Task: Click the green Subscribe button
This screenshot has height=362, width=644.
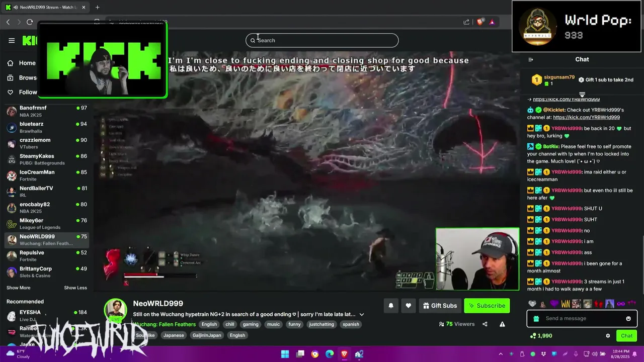Action: point(487,306)
